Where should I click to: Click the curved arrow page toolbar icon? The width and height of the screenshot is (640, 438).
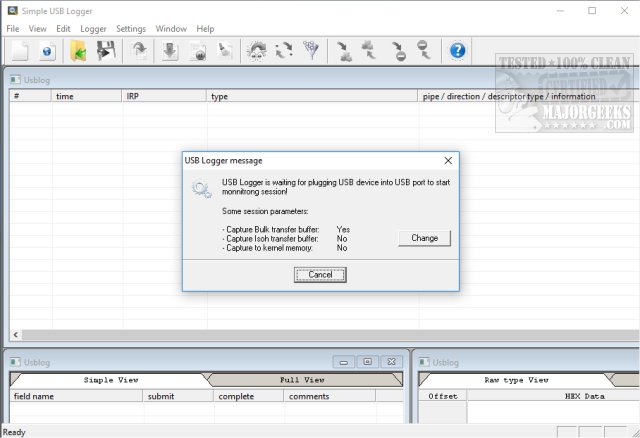tap(139, 51)
